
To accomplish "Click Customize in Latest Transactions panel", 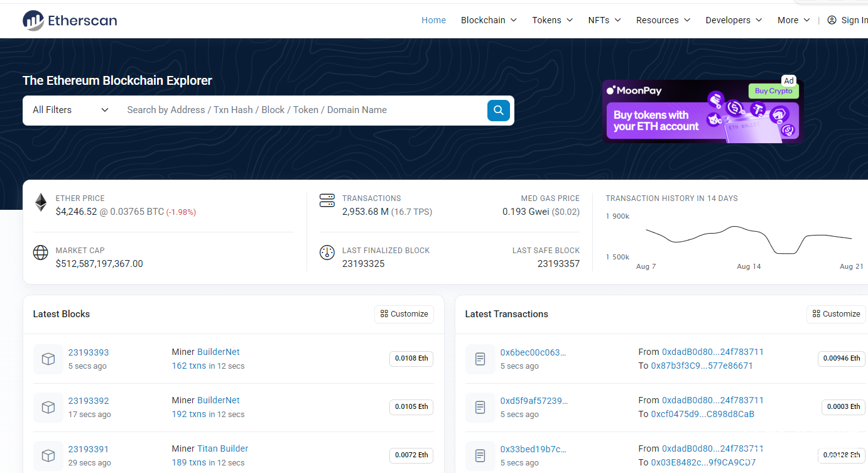I will point(836,314).
